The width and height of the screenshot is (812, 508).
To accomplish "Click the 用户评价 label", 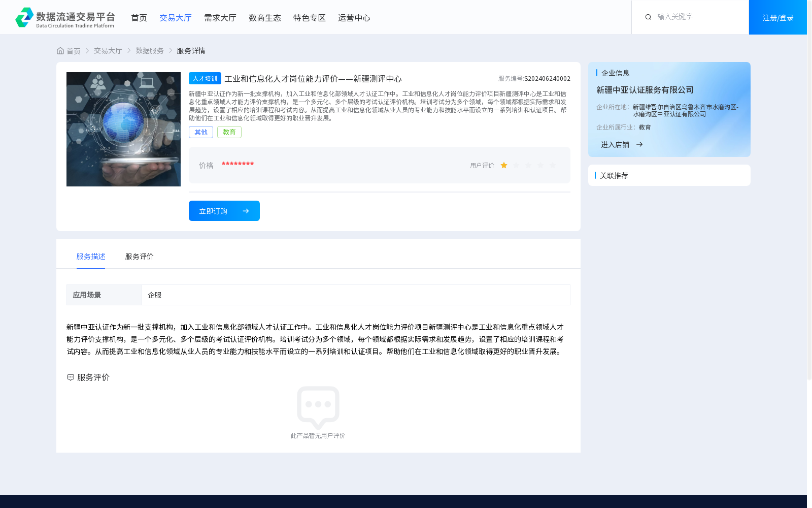I will 482,166.
